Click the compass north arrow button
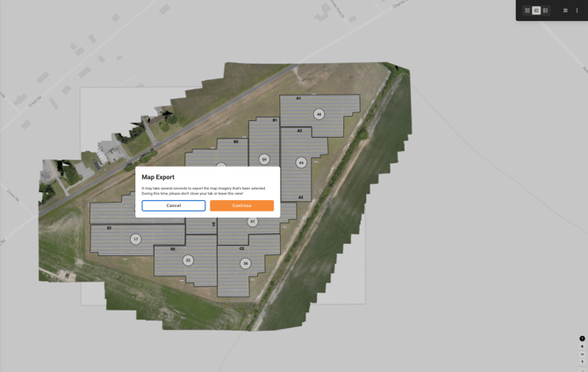Image resolution: width=588 pixels, height=372 pixels. [582, 362]
